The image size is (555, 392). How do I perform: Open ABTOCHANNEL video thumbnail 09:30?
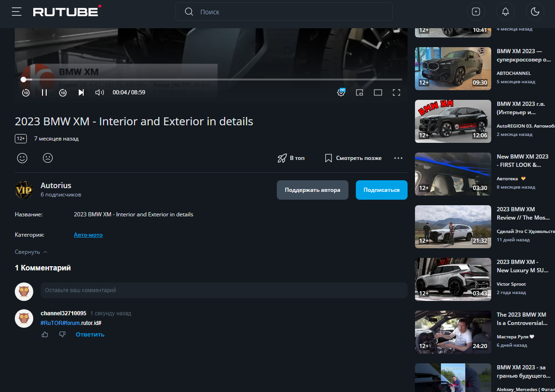(453, 68)
